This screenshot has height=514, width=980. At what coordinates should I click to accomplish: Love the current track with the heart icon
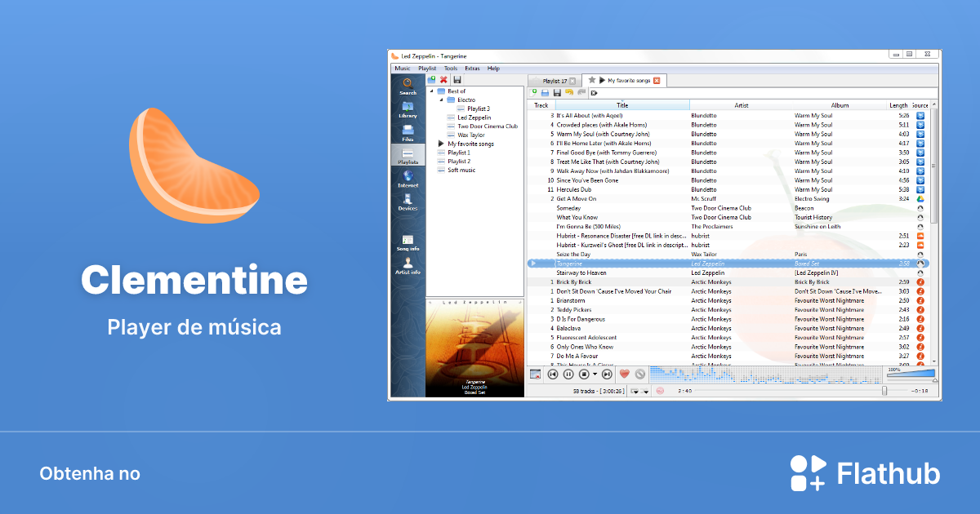(x=624, y=374)
